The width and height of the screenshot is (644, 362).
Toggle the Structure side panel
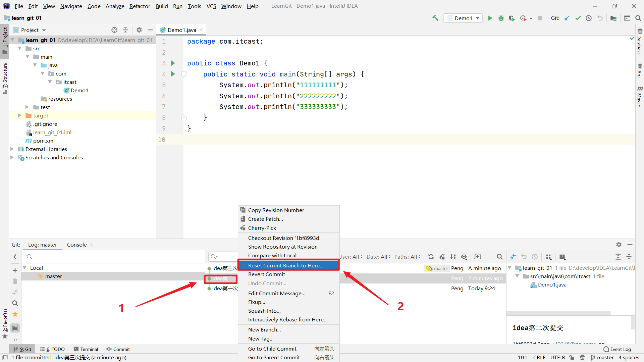coord(5,78)
